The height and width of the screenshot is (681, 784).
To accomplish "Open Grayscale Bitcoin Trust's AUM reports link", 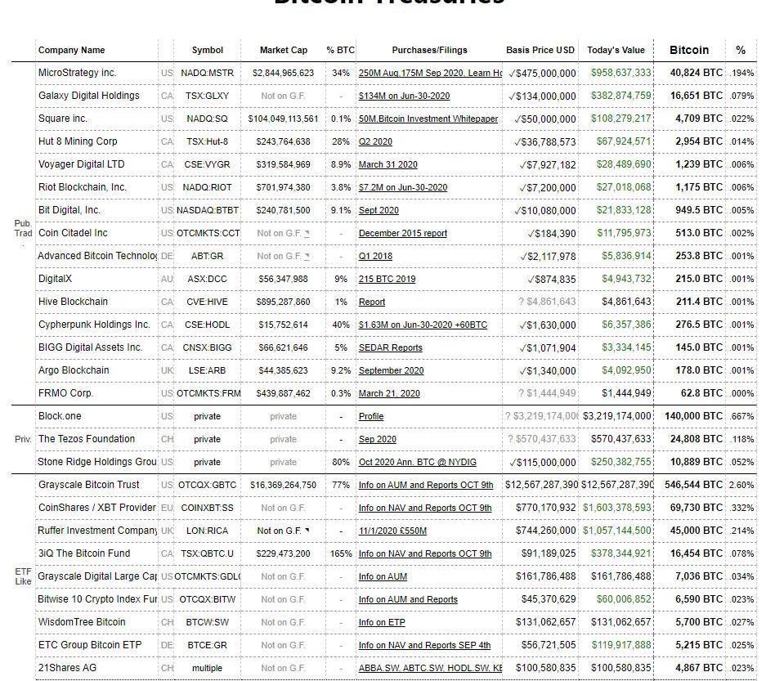I will [x=425, y=486].
